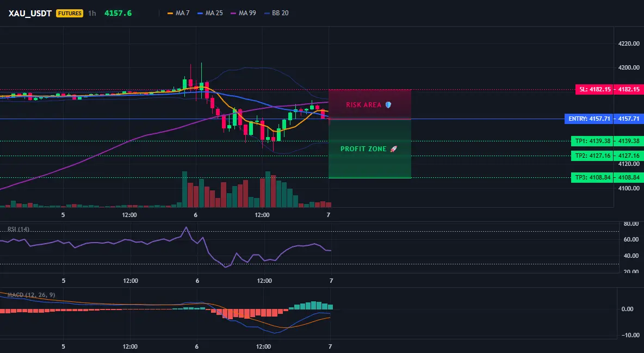Click the 80.00 RSI axis label
Screen dimensions: 644x353
[631, 224]
